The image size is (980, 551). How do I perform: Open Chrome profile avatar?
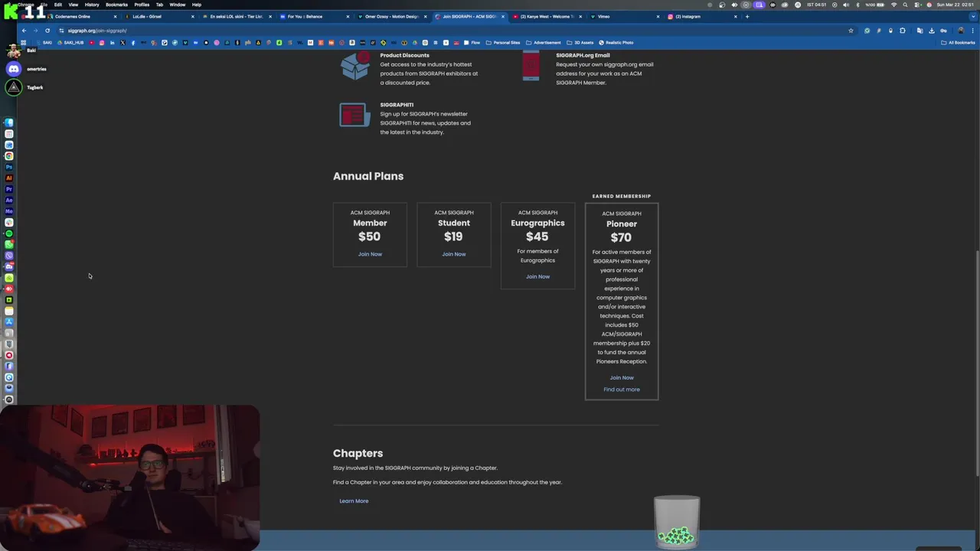pyautogui.click(x=962, y=31)
